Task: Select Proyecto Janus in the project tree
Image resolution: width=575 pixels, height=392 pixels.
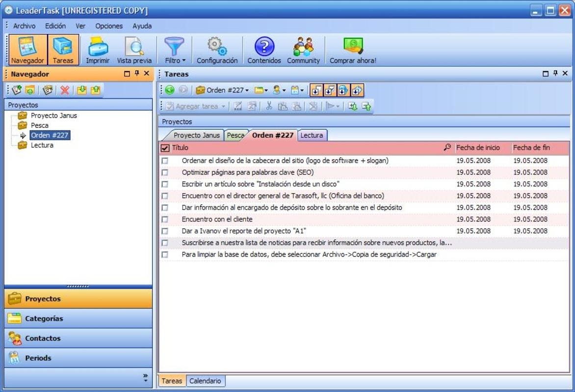Action: (54, 116)
